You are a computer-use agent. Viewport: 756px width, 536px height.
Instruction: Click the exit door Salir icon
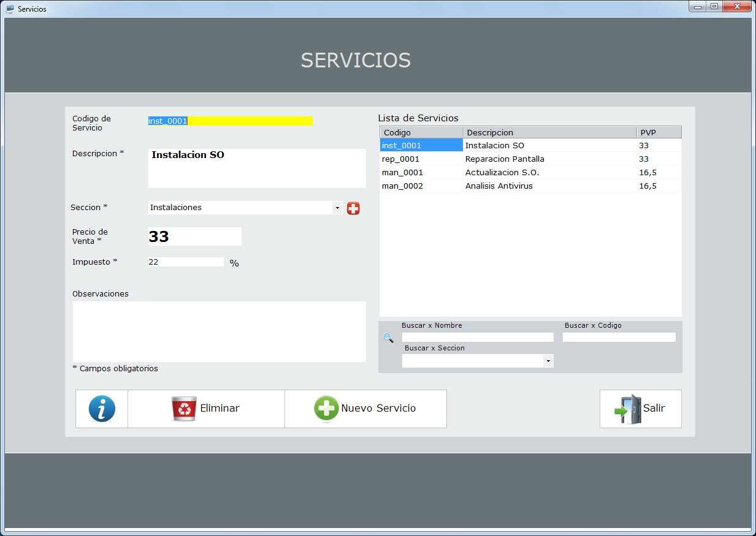(x=627, y=409)
